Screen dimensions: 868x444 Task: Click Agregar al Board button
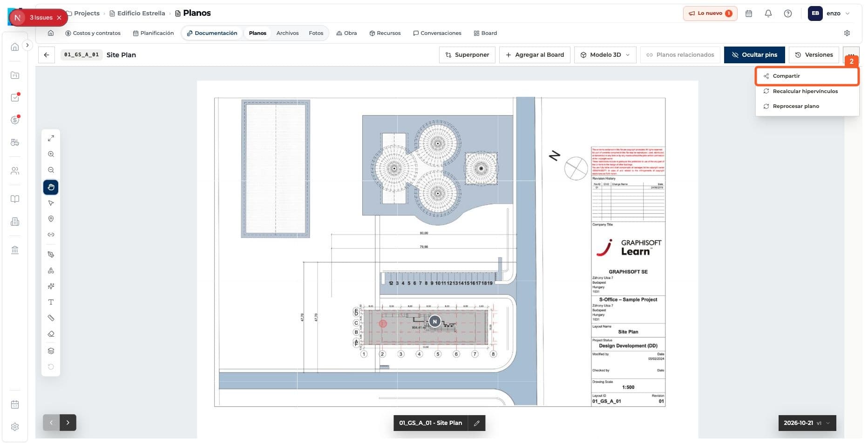(x=535, y=55)
